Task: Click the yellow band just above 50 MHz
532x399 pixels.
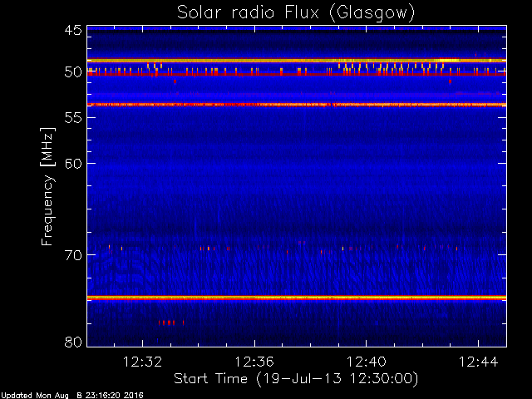Action: [297, 61]
